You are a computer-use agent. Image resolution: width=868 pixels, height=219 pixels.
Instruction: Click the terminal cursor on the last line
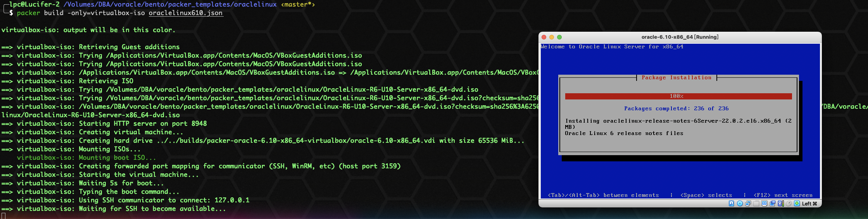pyautogui.click(x=3, y=216)
